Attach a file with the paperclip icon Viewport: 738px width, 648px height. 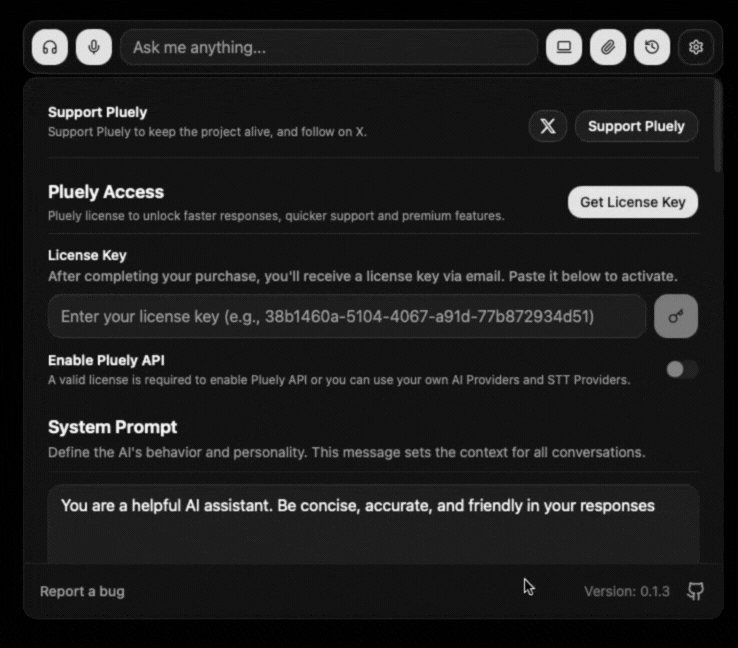(x=608, y=47)
